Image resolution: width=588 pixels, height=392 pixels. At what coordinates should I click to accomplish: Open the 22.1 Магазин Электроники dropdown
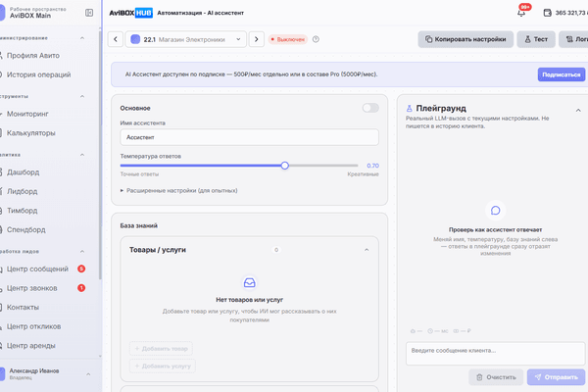[186, 39]
